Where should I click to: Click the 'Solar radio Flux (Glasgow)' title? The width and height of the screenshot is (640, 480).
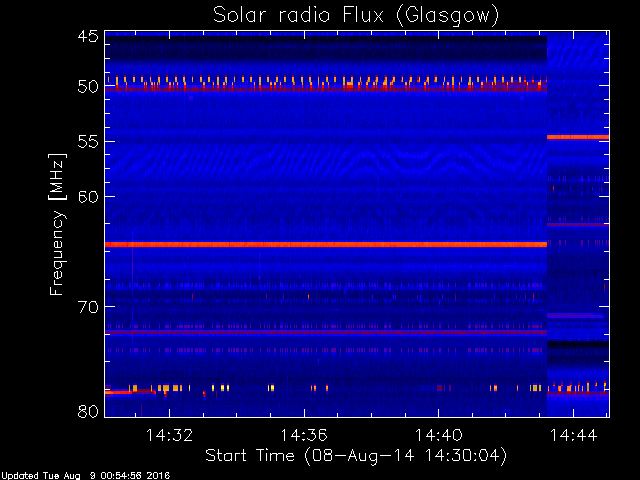[x=356, y=16]
